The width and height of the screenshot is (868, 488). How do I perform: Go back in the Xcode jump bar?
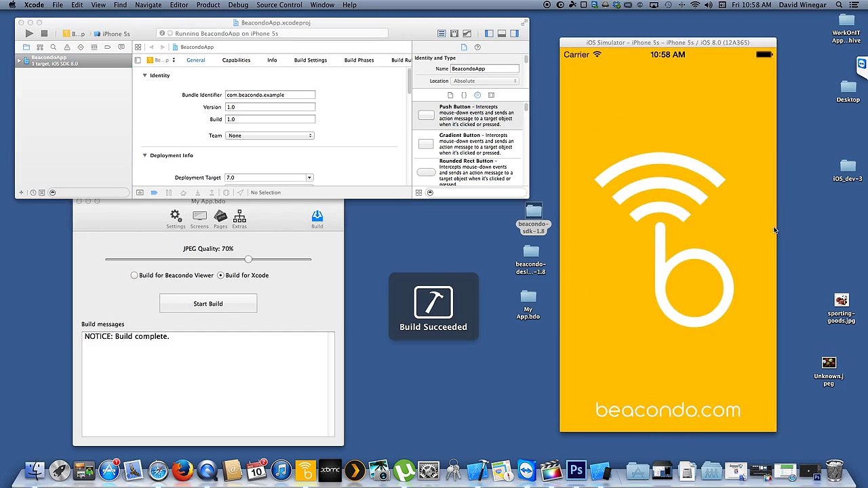151,47
